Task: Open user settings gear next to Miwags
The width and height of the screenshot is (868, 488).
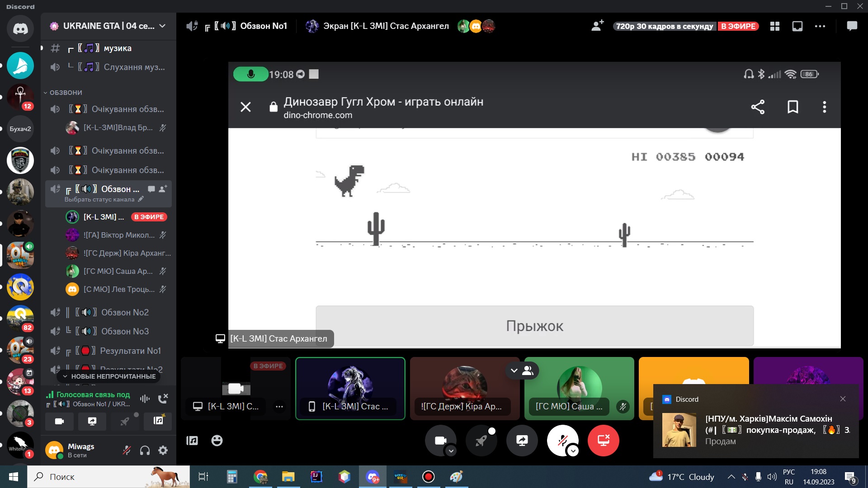Action: click(x=163, y=450)
